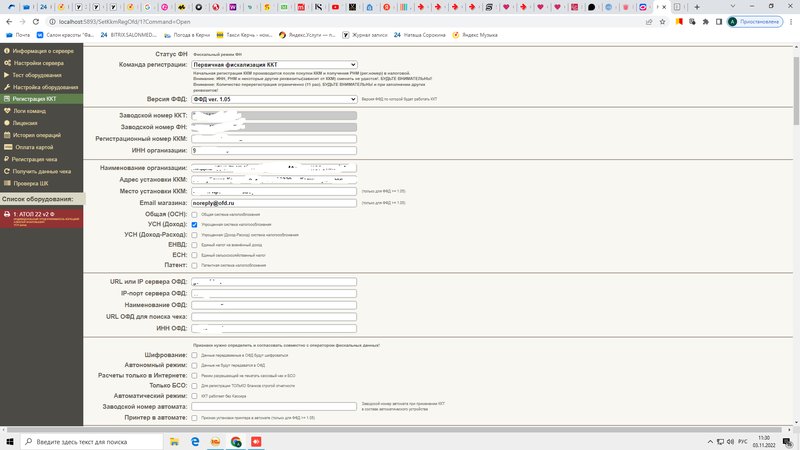Expand the Команда регистрации dropdown

tap(274, 65)
